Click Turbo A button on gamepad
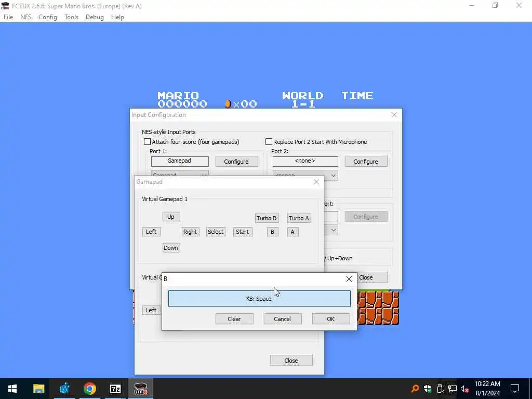 pos(299,218)
